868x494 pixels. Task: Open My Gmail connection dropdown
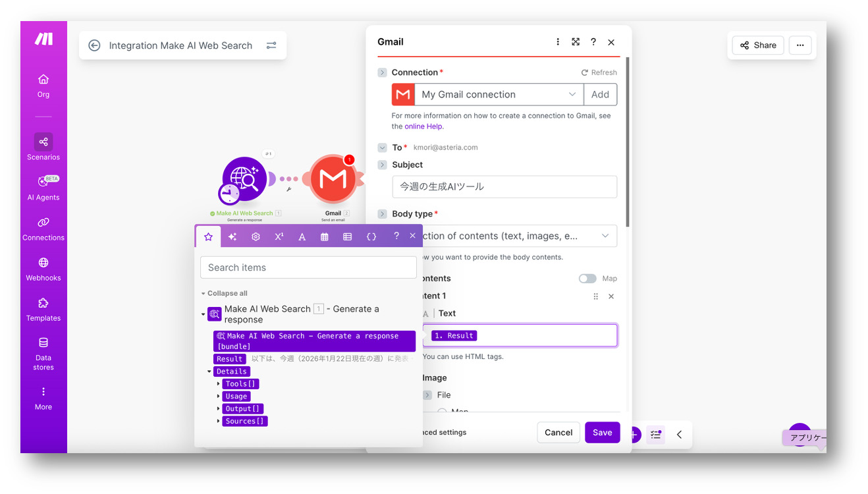click(x=498, y=94)
